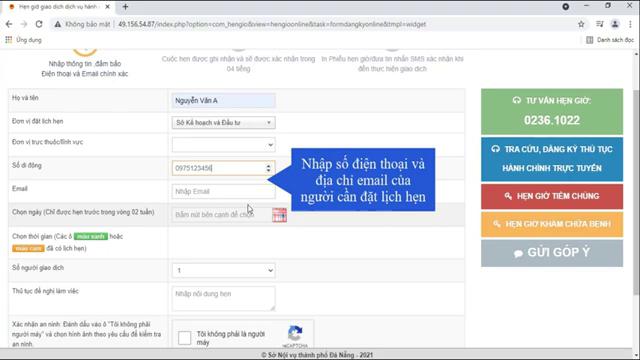Click the Số di động stepper arrows

268,168
